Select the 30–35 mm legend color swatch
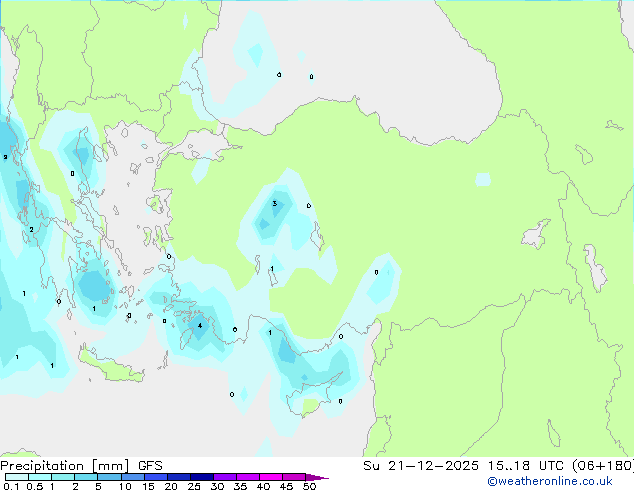 pyautogui.click(x=224, y=477)
